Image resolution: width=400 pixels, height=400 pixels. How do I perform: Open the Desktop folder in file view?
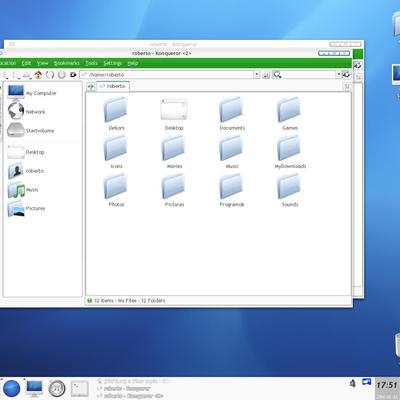[x=174, y=114]
